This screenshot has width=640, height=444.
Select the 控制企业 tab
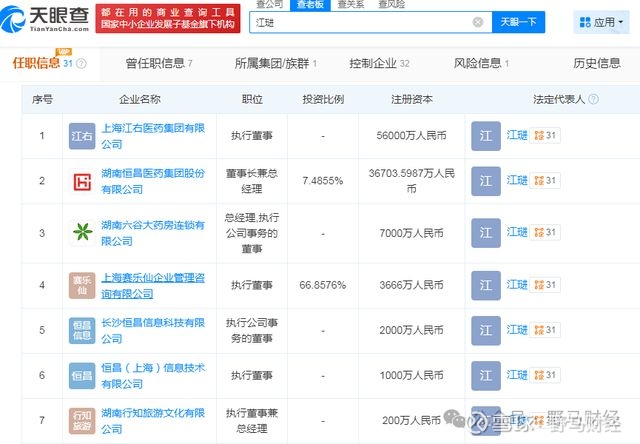point(379,63)
